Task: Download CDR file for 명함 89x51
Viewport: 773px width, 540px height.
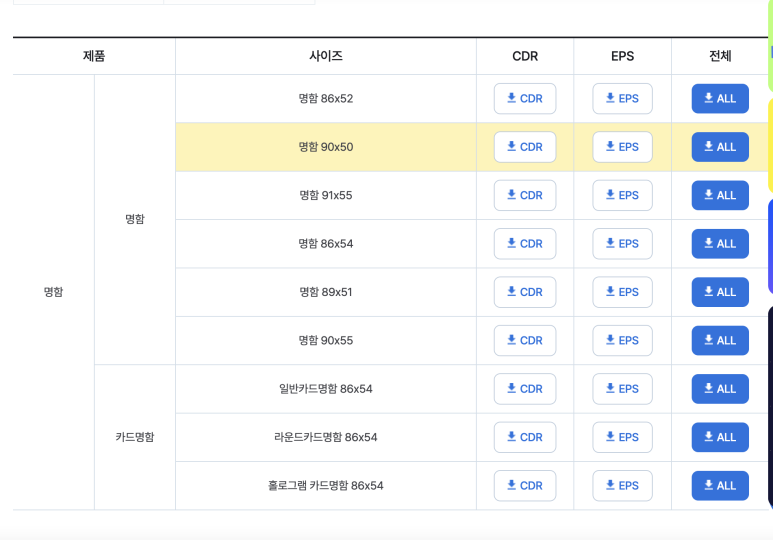Action: (525, 292)
